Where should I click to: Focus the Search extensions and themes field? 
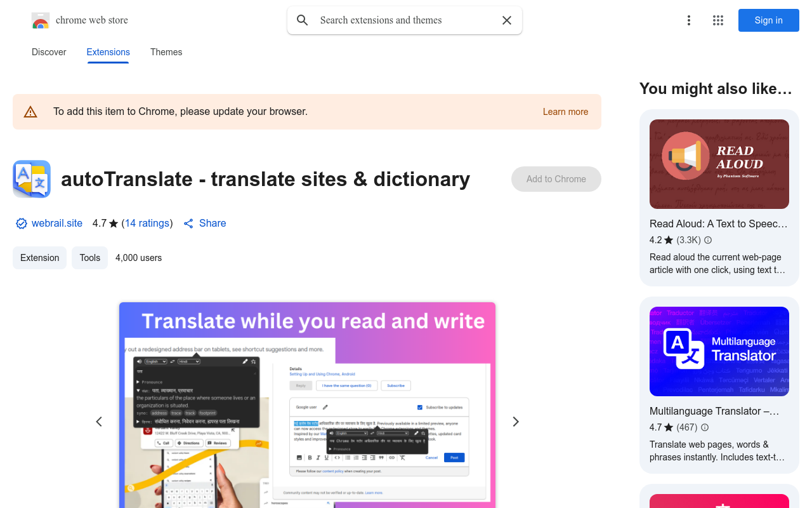[405, 20]
